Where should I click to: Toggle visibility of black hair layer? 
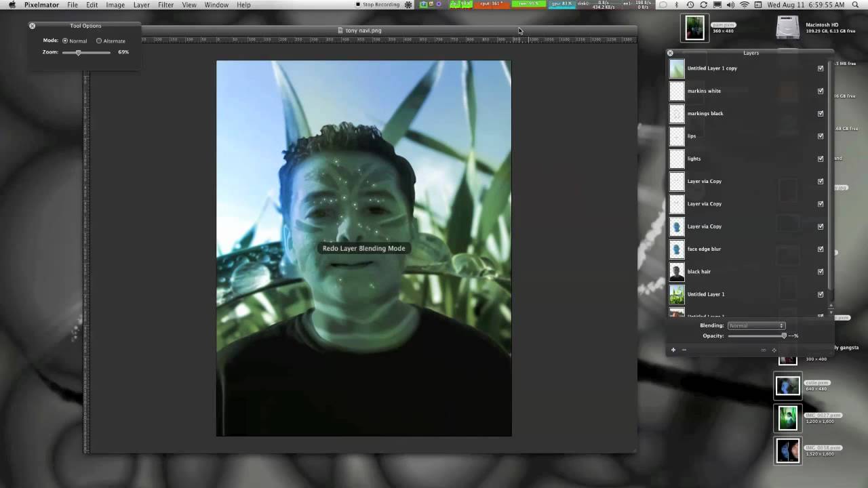(821, 272)
